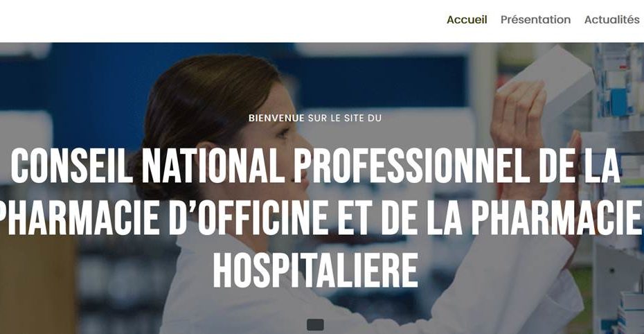Click the "Bienvenue sur le site du" subtitle

[x=315, y=118]
